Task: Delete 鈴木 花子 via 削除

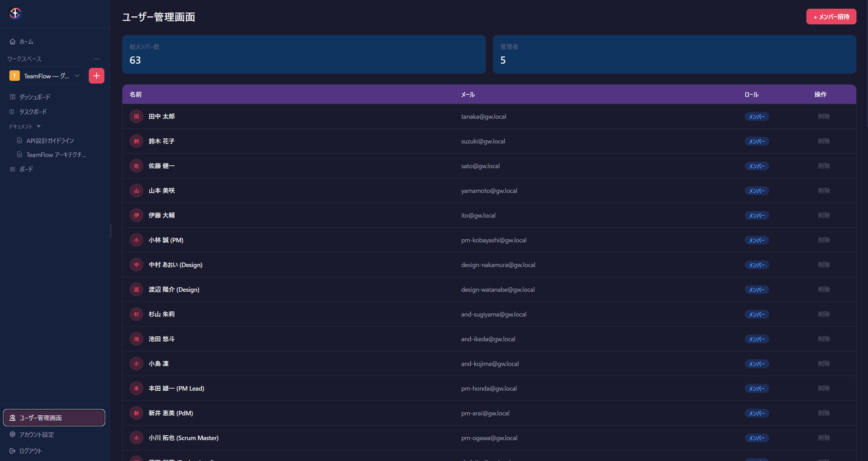Action: point(824,141)
